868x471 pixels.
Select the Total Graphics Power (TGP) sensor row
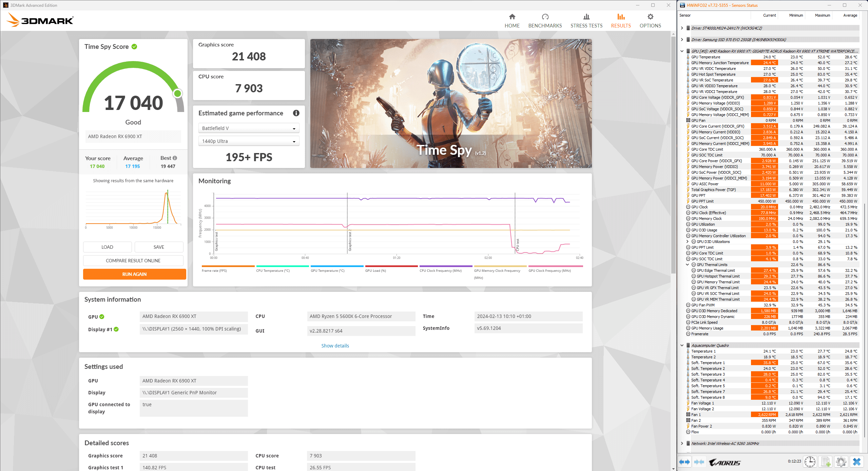pos(772,190)
